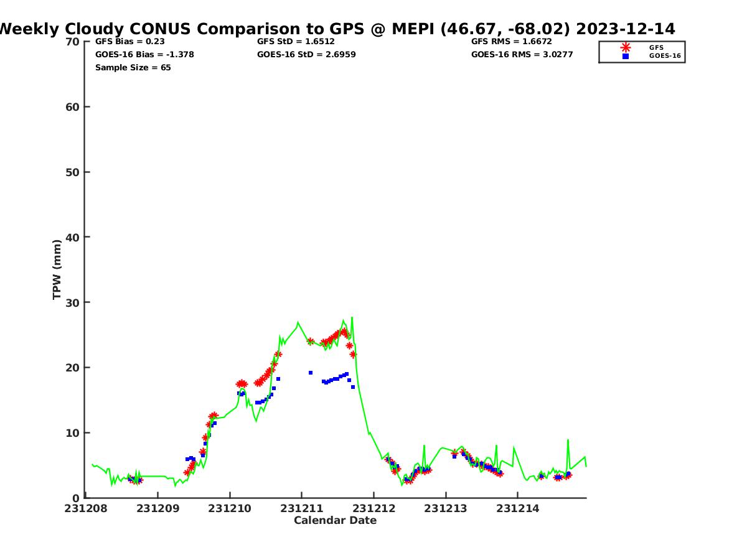Select the 231214 x-axis tick label
The width and height of the screenshot is (747, 560).
(517, 509)
